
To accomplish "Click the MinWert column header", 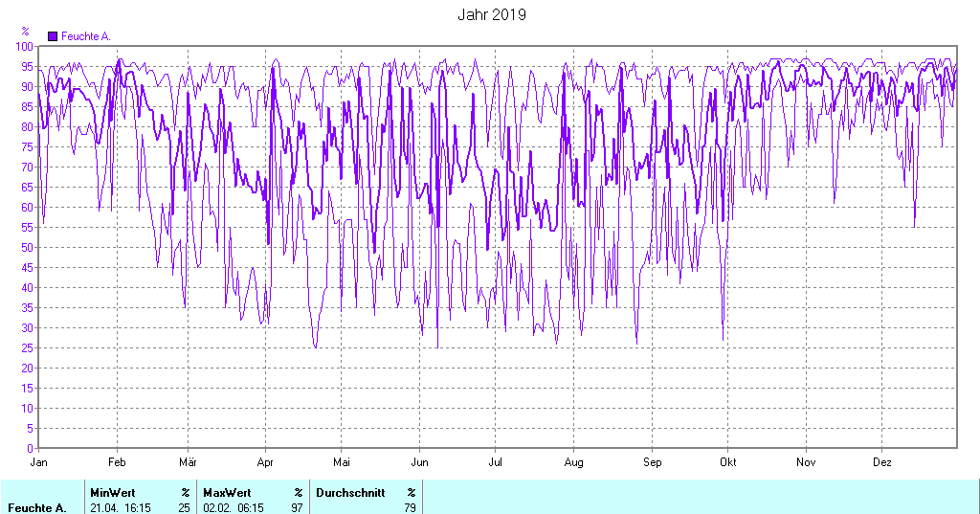I will pos(112,492).
